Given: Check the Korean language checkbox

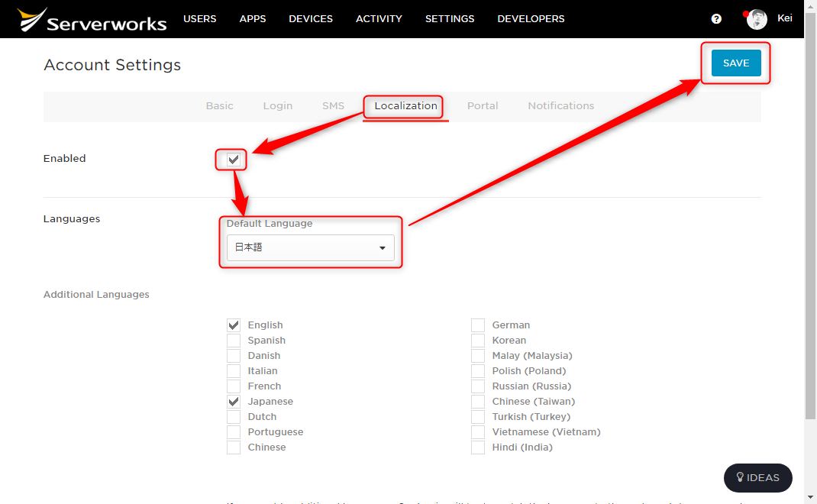Looking at the screenshot, I should [x=478, y=341].
